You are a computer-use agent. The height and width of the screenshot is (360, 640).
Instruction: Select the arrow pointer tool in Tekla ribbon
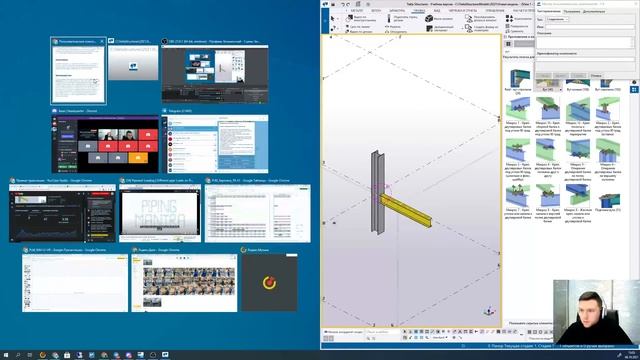[x=333, y=18]
